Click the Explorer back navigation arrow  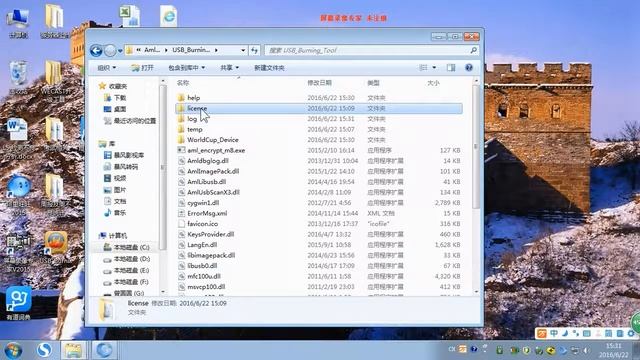pyautogui.click(x=96, y=51)
